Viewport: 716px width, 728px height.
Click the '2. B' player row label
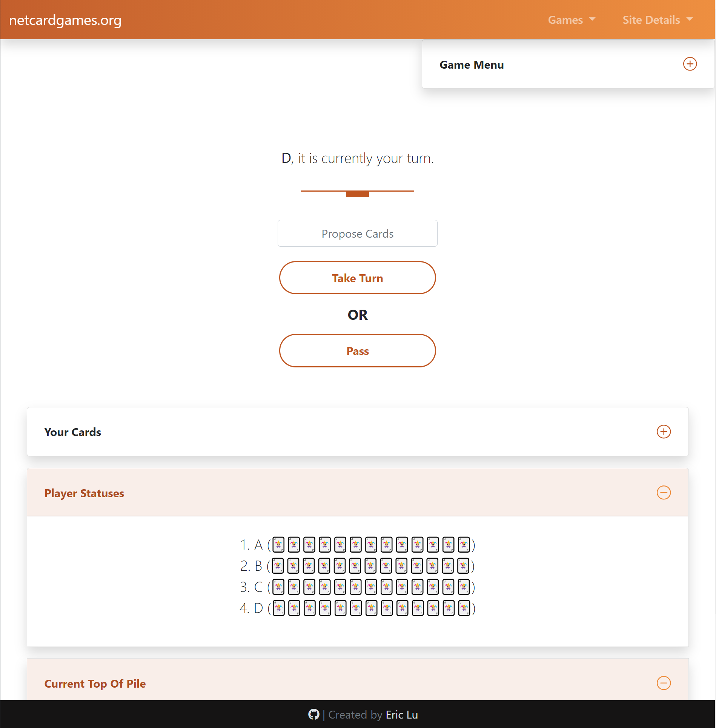click(x=251, y=566)
